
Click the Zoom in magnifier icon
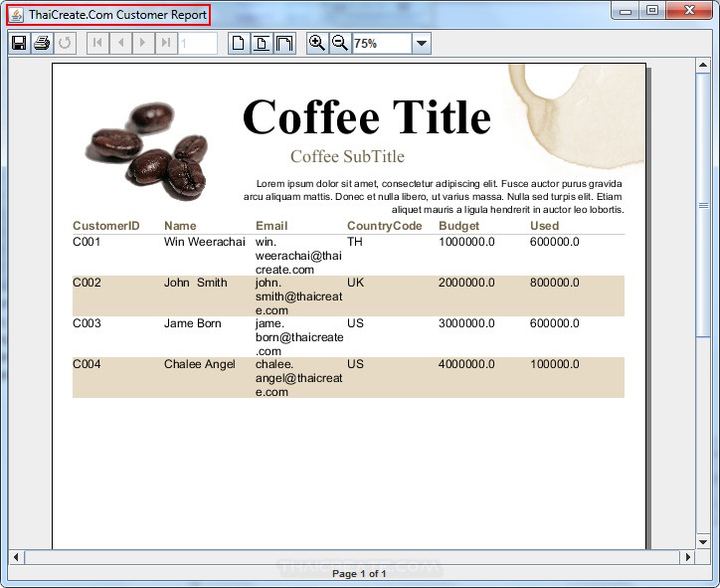317,43
